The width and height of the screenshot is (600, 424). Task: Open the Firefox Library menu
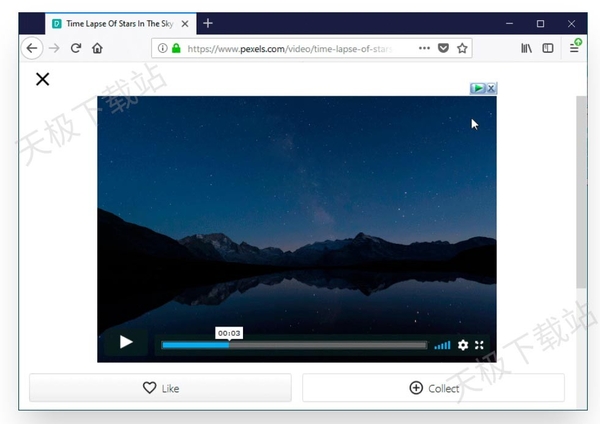click(x=527, y=48)
